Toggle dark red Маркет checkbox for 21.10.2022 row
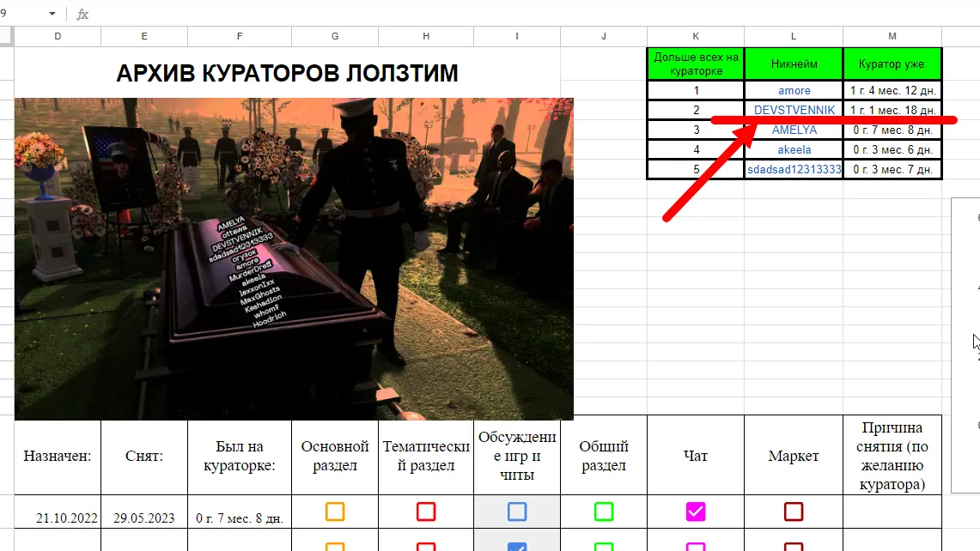 coord(794,512)
